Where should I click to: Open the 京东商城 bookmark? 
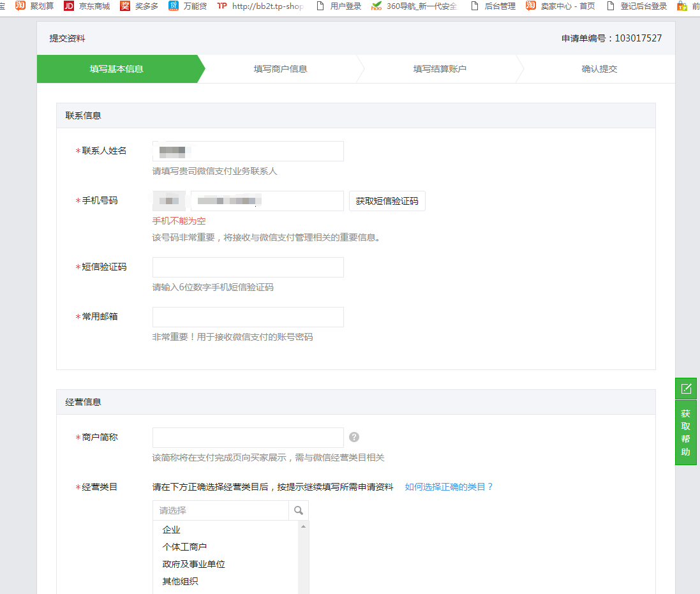coord(87,6)
